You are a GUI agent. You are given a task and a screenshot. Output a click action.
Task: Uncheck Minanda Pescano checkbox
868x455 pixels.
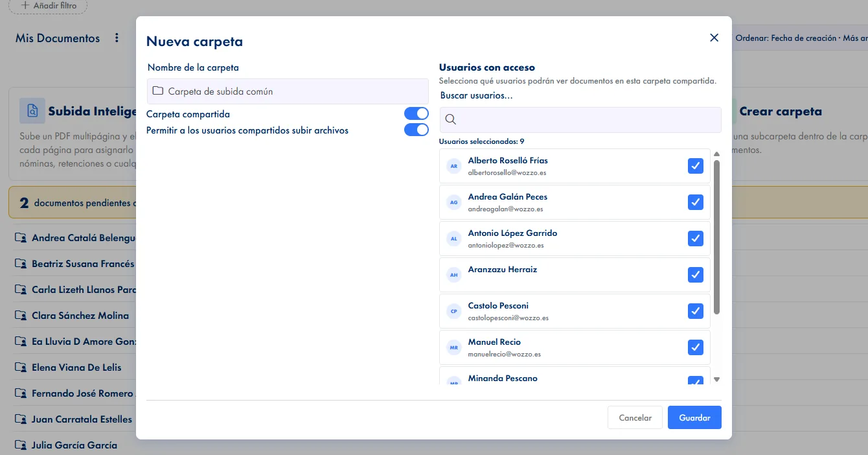pos(696,380)
